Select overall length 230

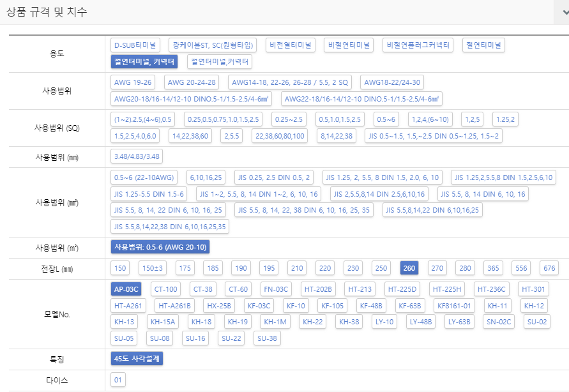coord(353,268)
